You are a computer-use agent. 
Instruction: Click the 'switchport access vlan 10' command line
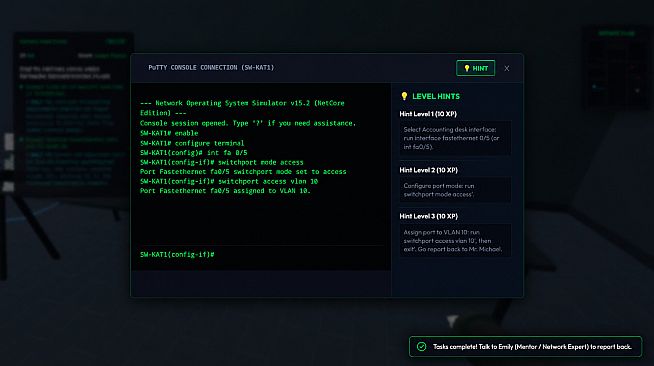coord(229,181)
